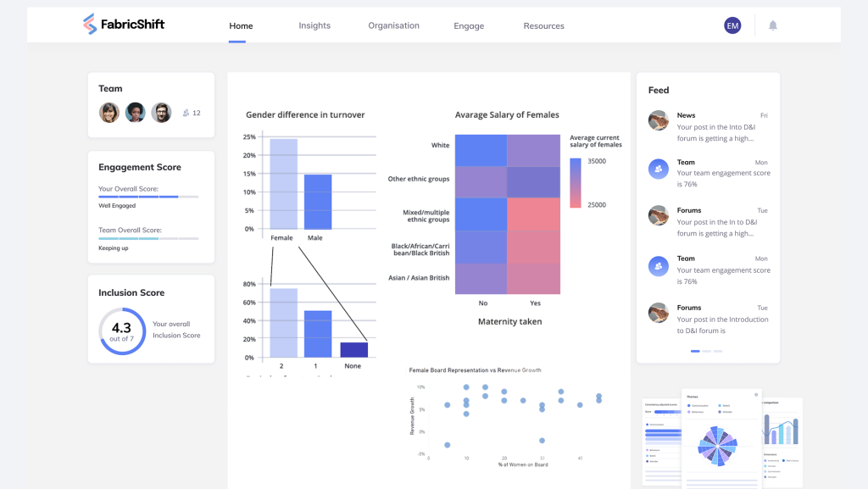Image resolution: width=868 pixels, height=489 pixels.
Task: Click the Your Overall Score progress bar
Action: pos(149,196)
